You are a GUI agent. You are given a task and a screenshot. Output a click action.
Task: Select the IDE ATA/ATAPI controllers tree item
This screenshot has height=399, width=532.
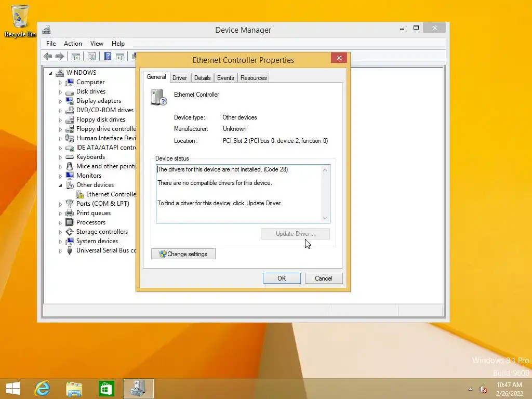pyautogui.click(x=100, y=148)
